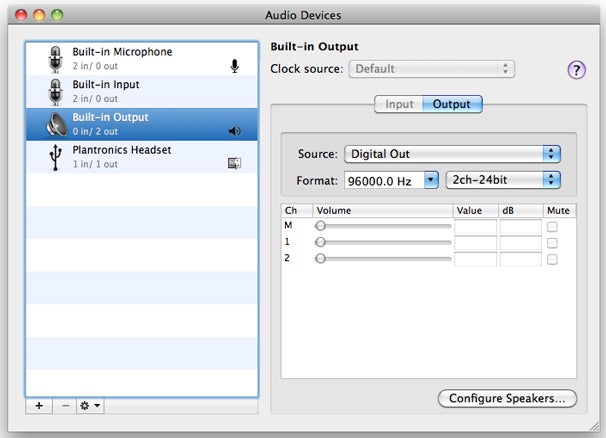This screenshot has width=606, height=438.
Task: Click the channel 2 Value field
Action: point(475,259)
